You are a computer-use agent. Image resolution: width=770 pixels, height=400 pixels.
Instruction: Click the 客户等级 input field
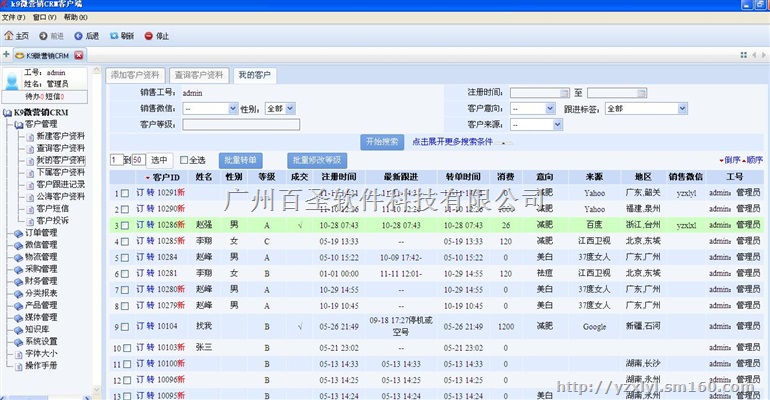241,125
